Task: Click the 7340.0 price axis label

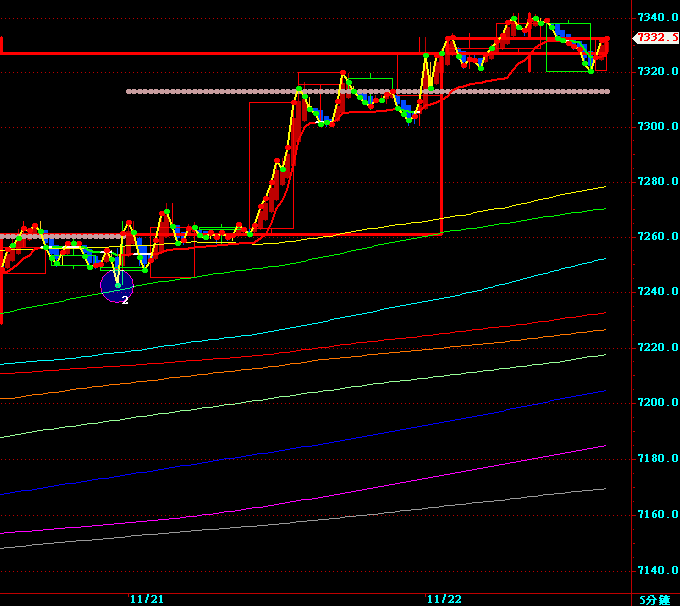Action: coord(656,18)
